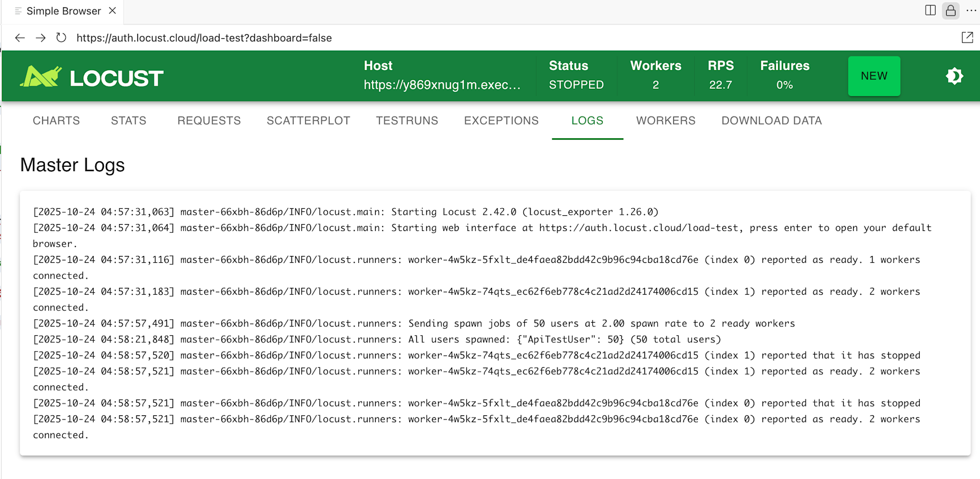Click the Locust logo
Image resolution: width=980 pixels, height=479 pixels.
92,77
